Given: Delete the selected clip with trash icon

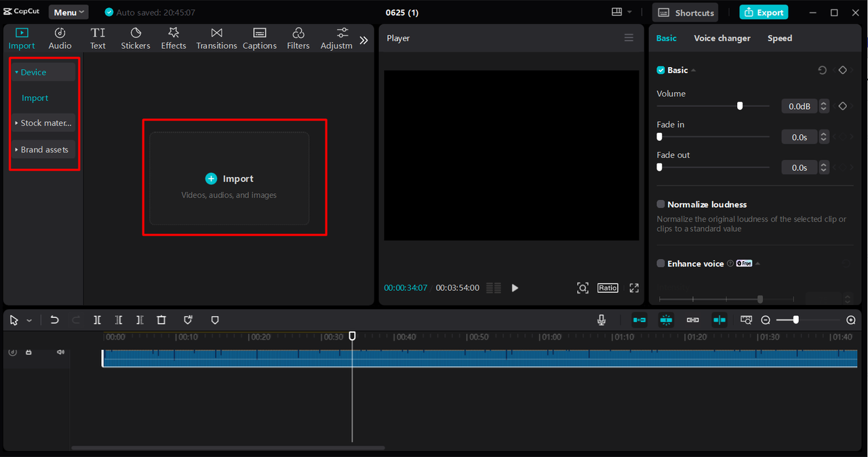Looking at the screenshot, I should coord(161,320).
